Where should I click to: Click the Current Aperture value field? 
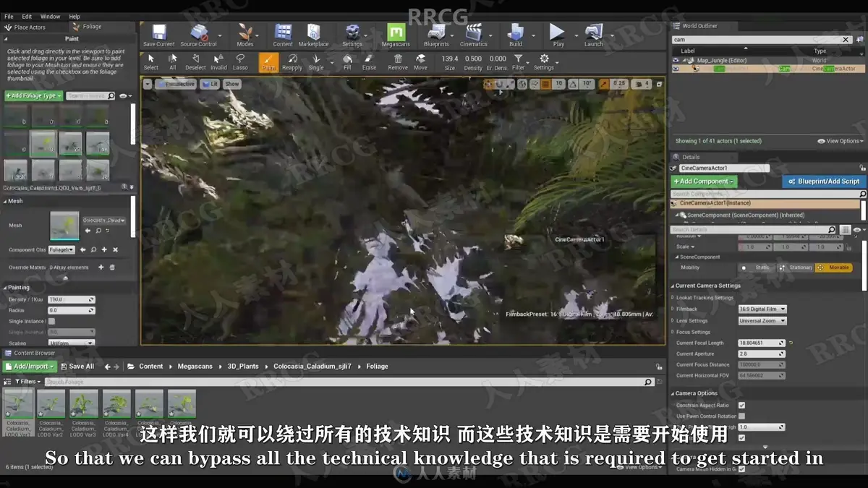click(x=761, y=354)
